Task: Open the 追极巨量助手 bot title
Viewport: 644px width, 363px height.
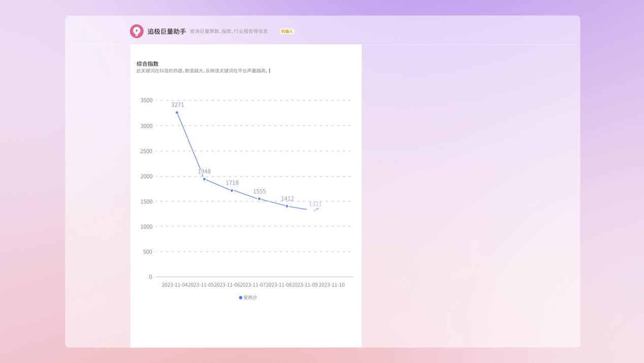Action: coord(167,32)
